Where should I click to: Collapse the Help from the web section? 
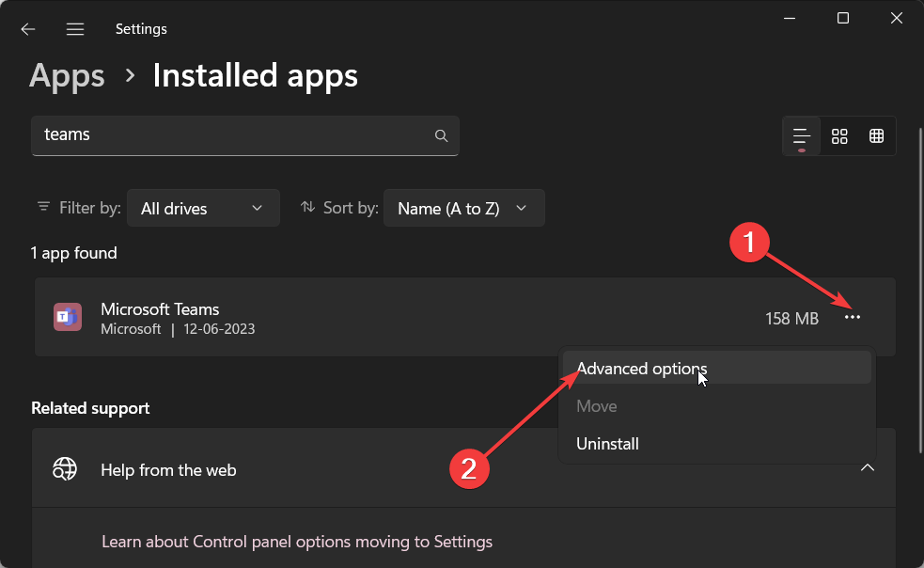pos(867,467)
